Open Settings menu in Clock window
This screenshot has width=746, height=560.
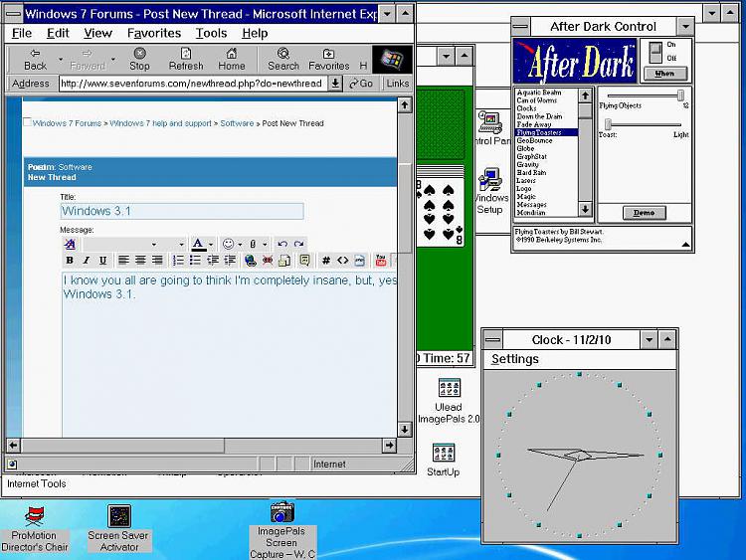tap(515, 359)
